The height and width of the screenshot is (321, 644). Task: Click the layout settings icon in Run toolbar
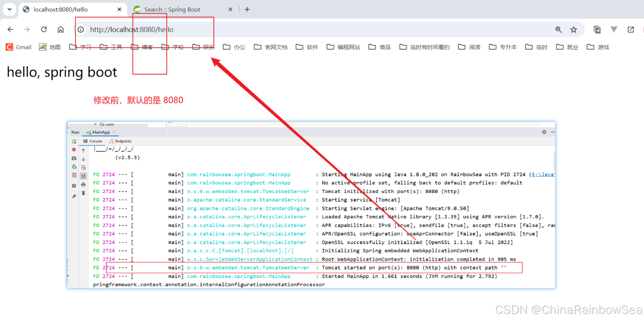[74, 186]
